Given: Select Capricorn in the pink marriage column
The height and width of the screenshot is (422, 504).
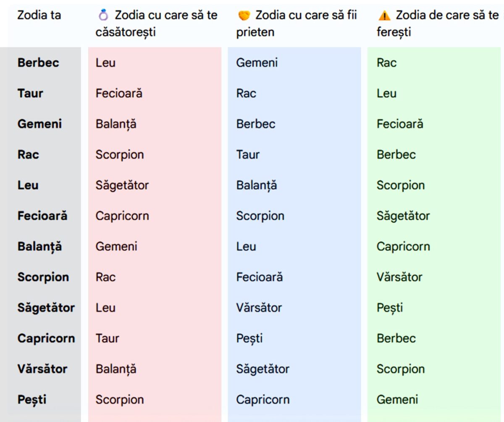Looking at the screenshot, I should click(x=122, y=216).
